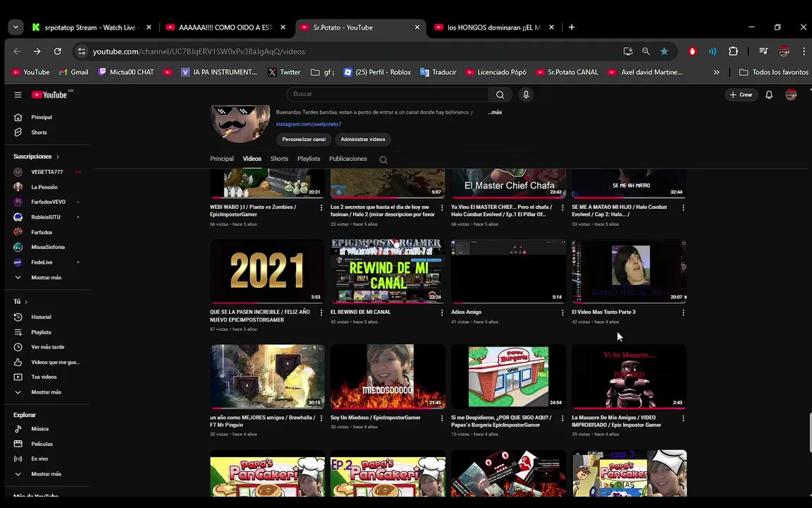Open FarfadoxVEVO subscription channel
Image resolution: width=812 pixels, height=508 pixels.
click(47, 202)
